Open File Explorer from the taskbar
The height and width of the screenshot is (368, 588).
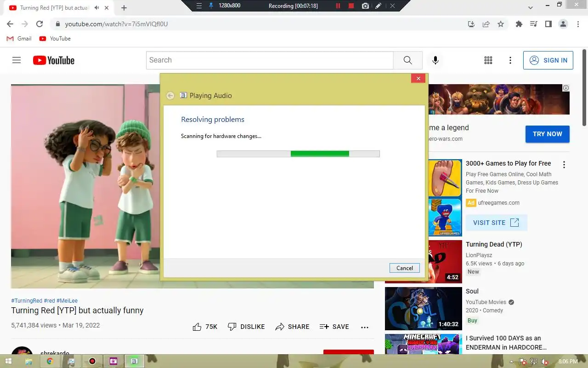coord(28,361)
